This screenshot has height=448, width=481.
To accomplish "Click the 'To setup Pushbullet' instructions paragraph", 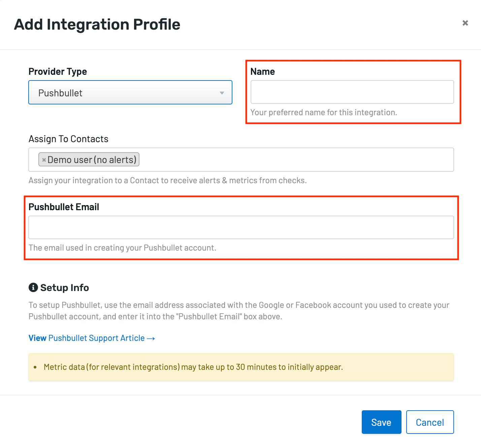I will click(x=239, y=311).
